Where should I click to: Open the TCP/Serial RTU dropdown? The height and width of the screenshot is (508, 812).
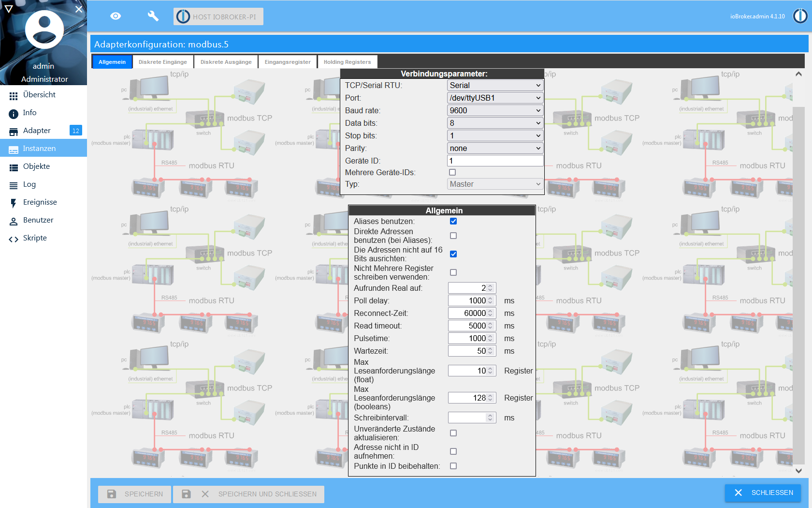click(x=495, y=85)
